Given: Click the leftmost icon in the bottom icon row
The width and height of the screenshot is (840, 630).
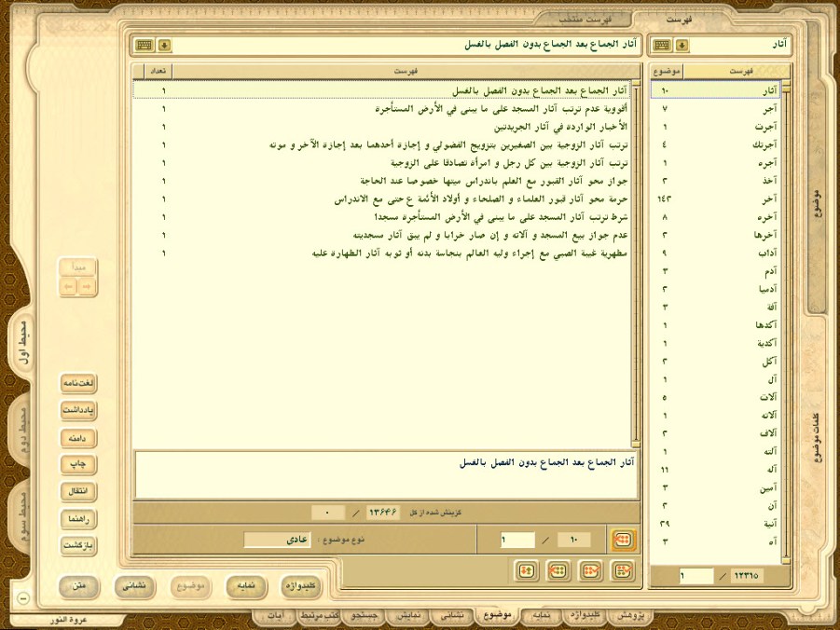Looking at the screenshot, I should 527,570.
